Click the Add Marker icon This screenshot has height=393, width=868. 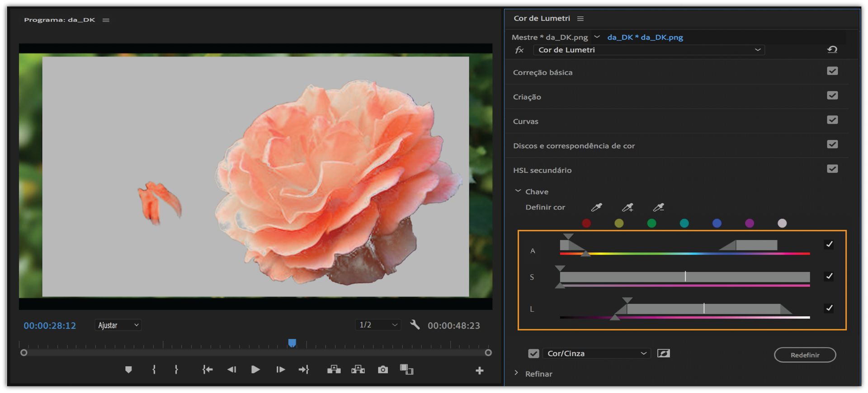[128, 370]
